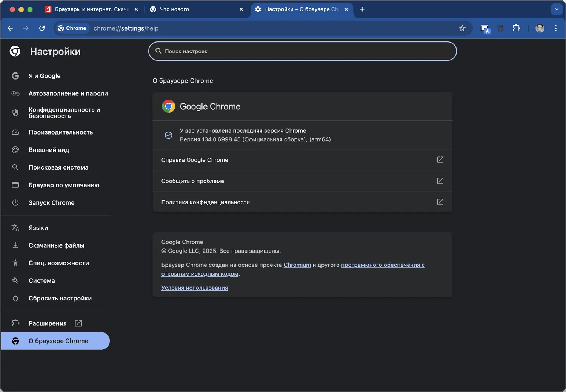566x392 pixels.
Task: Open the media control icon in toolbar
Action: pyautogui.click(x=485, y=28)
